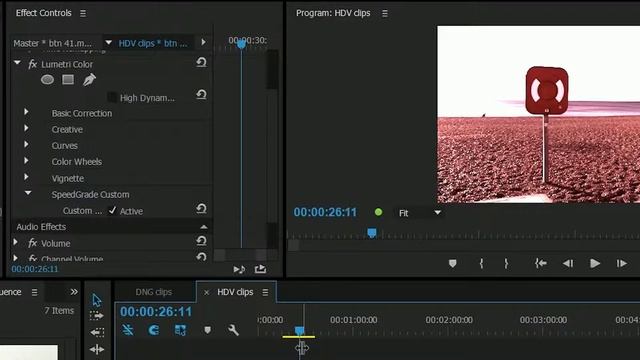Collapse the Lumetri Color effect
The height and width of the screenshot is (360, 640).
(x=17, y=63)
